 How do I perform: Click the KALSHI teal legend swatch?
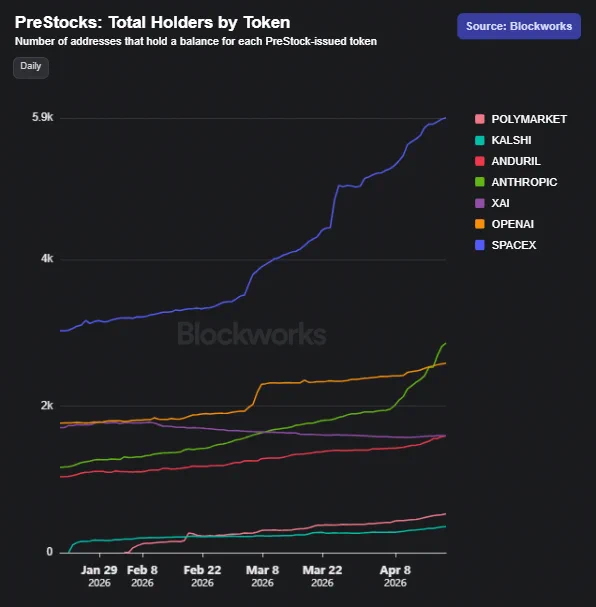[480, 140]
